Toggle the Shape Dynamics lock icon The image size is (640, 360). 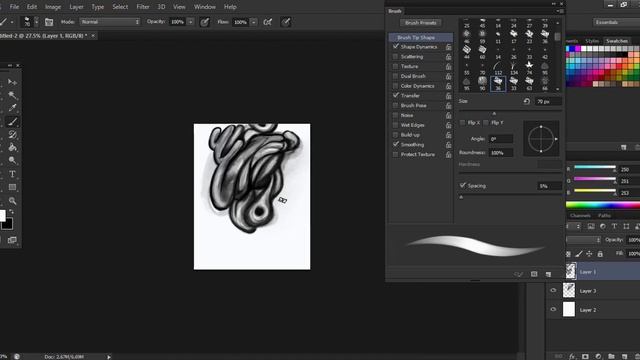[x=449, y=47]
